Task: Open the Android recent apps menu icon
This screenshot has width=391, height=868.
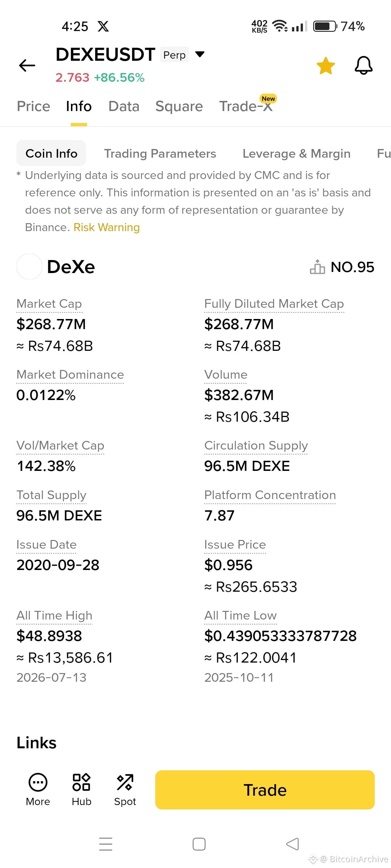Action: pyautogui.click(x=106, y=844)
